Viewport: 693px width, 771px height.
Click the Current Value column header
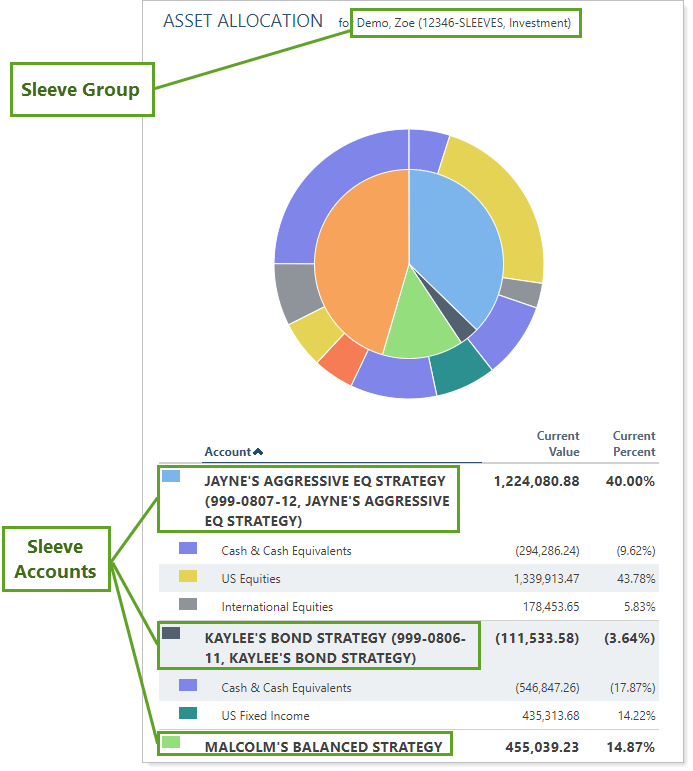(x=558, y=444)
